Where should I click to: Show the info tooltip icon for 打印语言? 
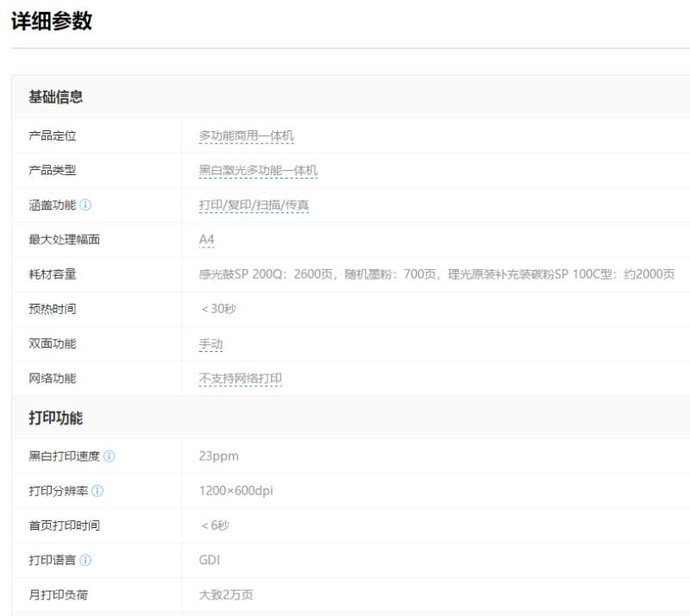pos(85,560)
